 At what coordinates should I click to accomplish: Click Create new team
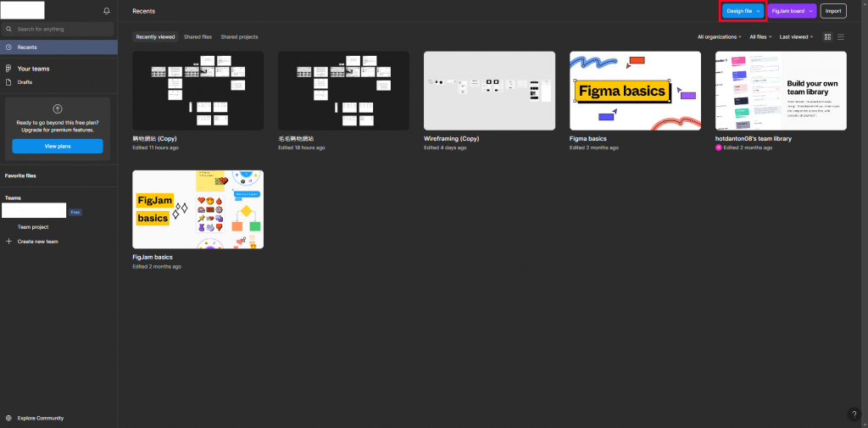pos(37,242)
